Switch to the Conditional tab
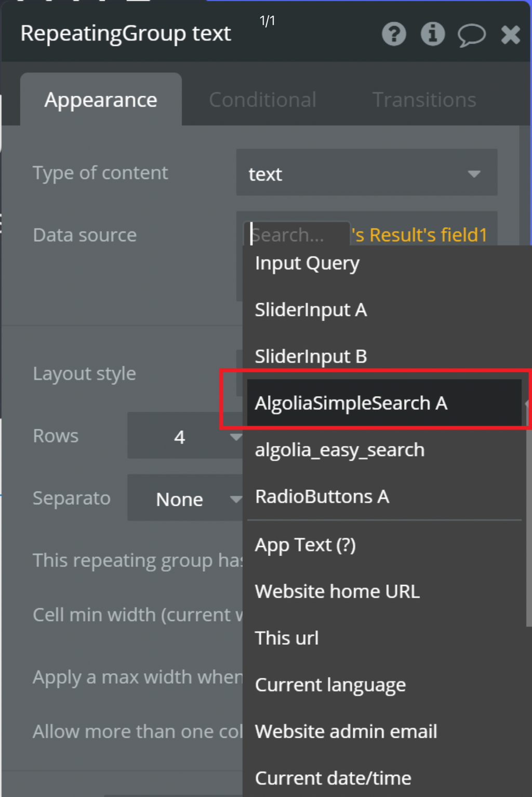Screen dimensions: 532x797 pyautogui.click(x=262, y=100)
